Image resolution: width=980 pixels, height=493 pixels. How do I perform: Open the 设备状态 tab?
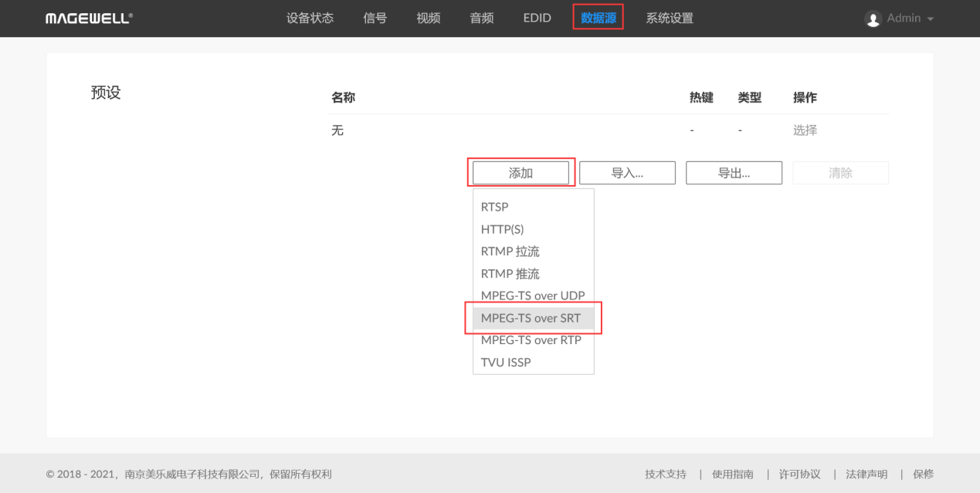tap(310, 19)
